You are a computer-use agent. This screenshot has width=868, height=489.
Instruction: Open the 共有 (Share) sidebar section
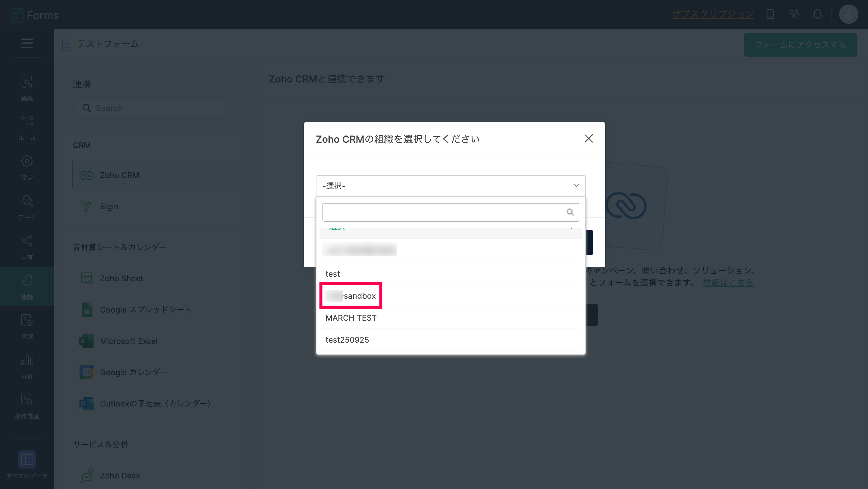[x=27, y=247]
